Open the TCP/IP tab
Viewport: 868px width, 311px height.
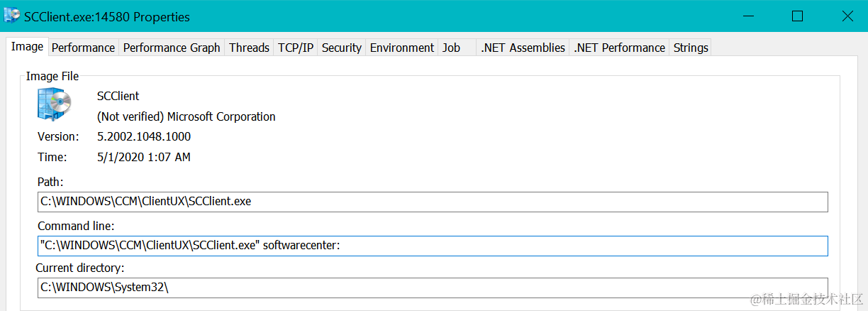[296, 48]
